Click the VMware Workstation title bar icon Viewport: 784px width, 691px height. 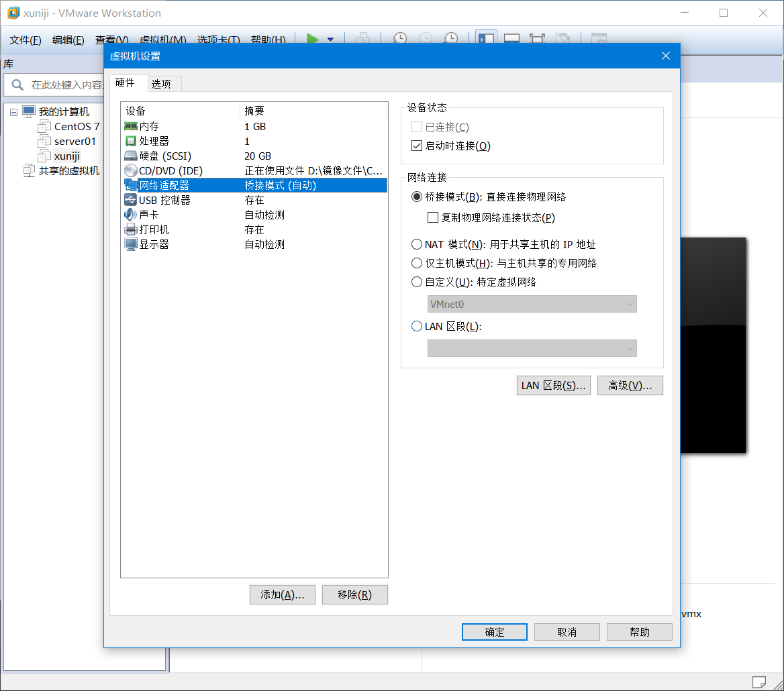(13, 13)
